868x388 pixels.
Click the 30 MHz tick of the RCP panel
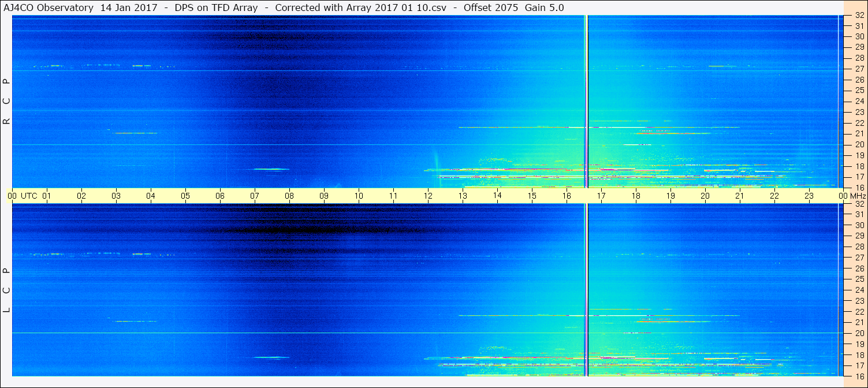point(859,36)
